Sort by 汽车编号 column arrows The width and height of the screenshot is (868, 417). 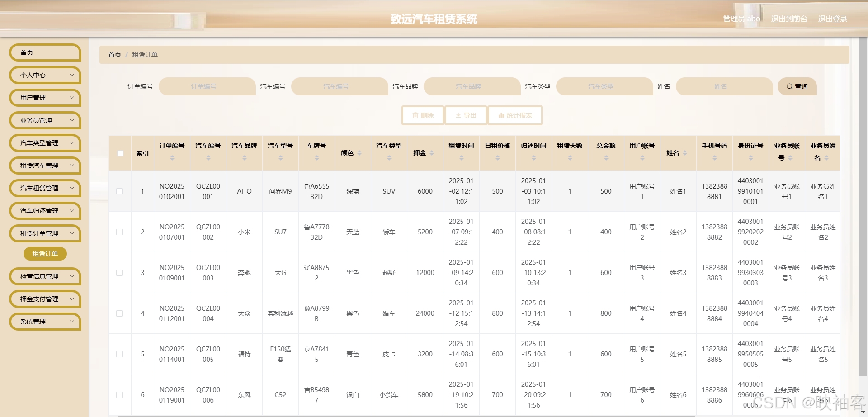click(x=208, y=158)
